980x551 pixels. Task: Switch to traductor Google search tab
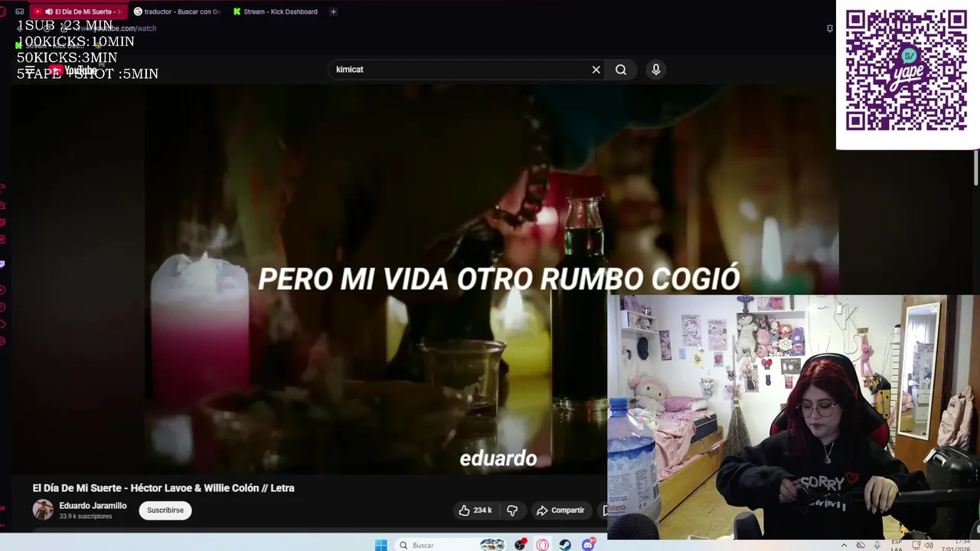click(178, 11)
